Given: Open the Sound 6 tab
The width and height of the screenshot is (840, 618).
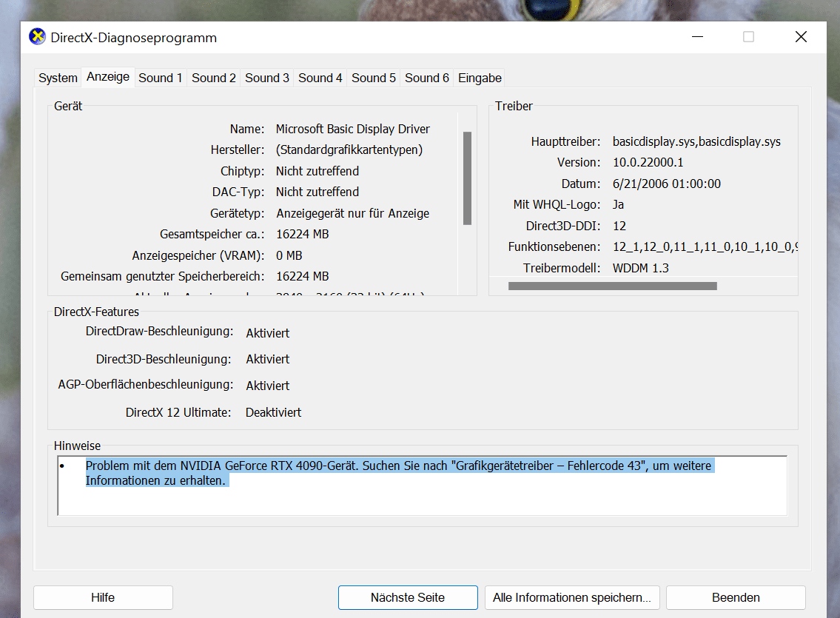Looking at the screenshot, I should point(427,78).
